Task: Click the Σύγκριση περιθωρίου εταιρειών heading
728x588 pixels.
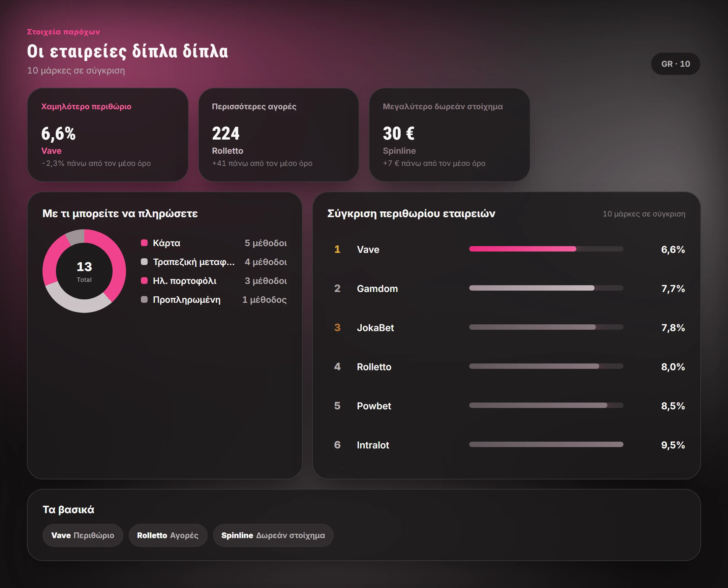Action: pyautogui.click(x=411, y=214)
